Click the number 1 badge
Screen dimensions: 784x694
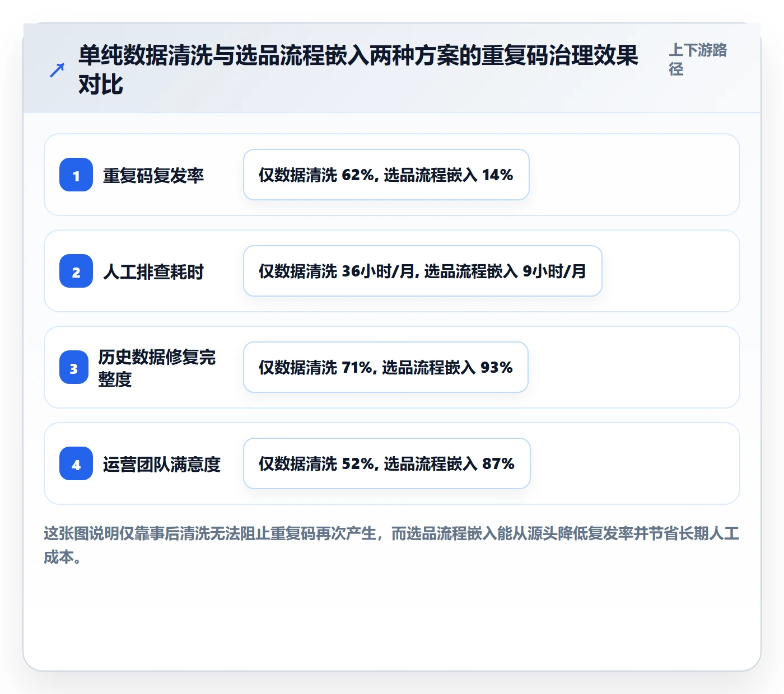(76, 175)
